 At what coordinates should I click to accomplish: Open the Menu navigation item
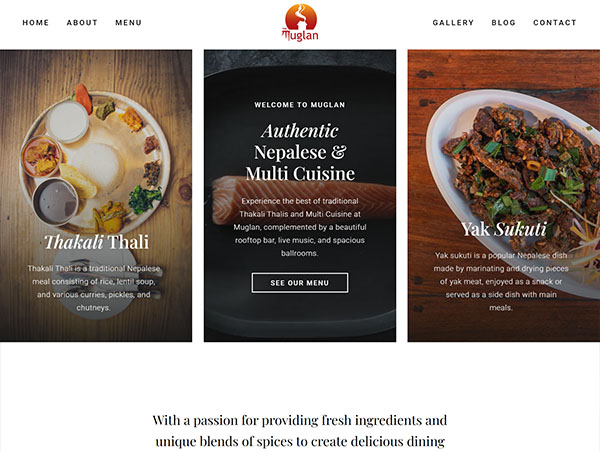click(129, 23)
